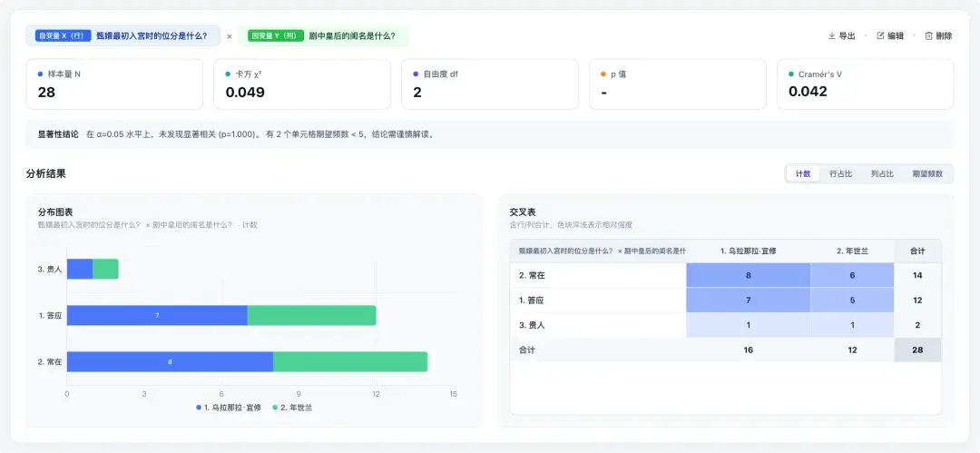Click the 自由度 df card
The height and width of the screenshot is (453, 980).
(x=489, y=84)
